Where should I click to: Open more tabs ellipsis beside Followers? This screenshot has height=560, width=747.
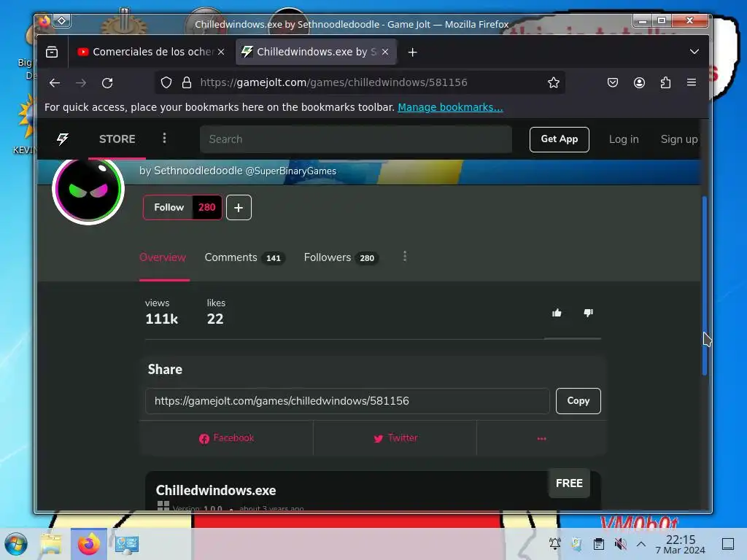click(405, 257)
